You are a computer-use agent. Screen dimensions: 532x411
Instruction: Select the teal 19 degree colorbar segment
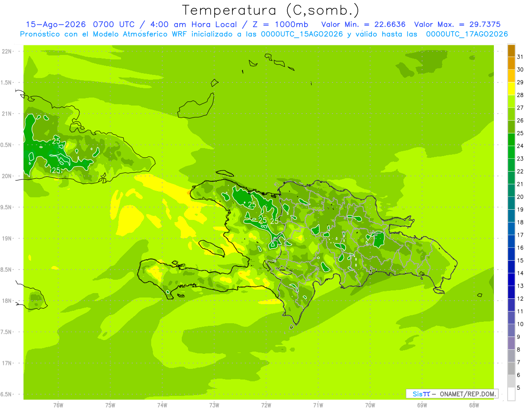click(511, 204)
